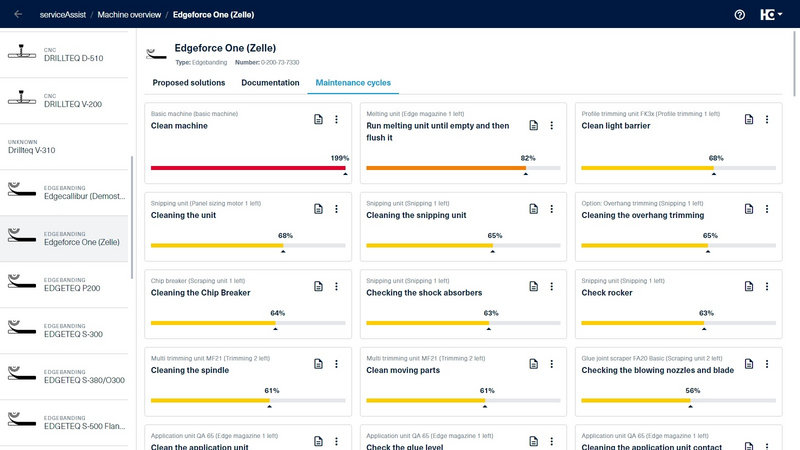800x450 pixels.
Task: Click document icon on Checking the shock absorbers
Action: [534, 287]
